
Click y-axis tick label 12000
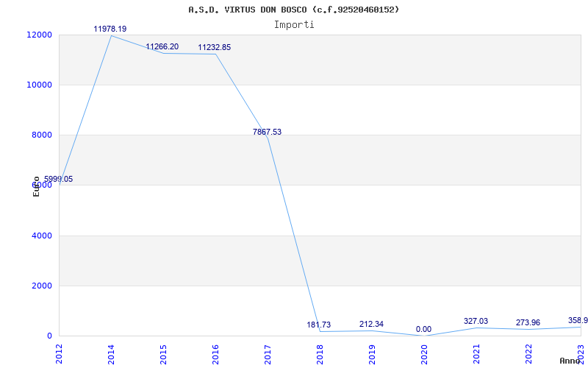tap(39, 35)
